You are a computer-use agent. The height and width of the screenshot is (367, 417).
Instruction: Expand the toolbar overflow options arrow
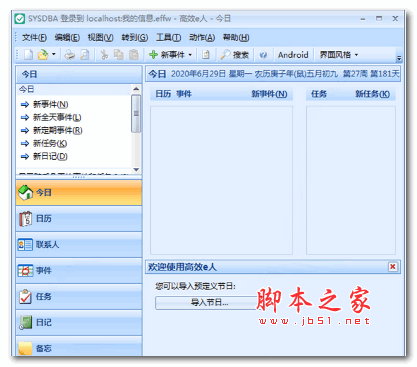click(399, 58)
